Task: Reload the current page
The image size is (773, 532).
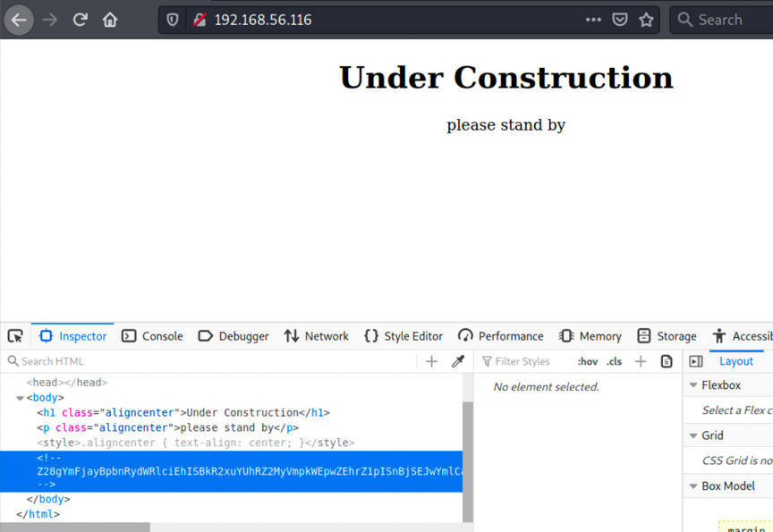Action: pyautogui.click(x=81, y=20)
